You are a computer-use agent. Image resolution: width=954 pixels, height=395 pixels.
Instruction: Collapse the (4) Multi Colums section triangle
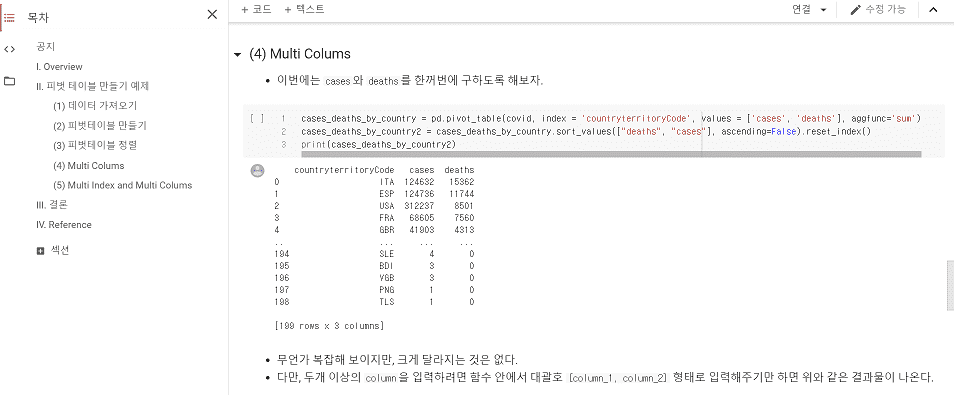237,55
